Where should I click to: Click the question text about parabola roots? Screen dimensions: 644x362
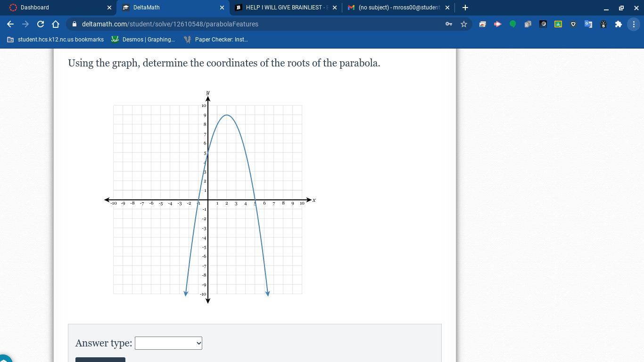point(224,63)
